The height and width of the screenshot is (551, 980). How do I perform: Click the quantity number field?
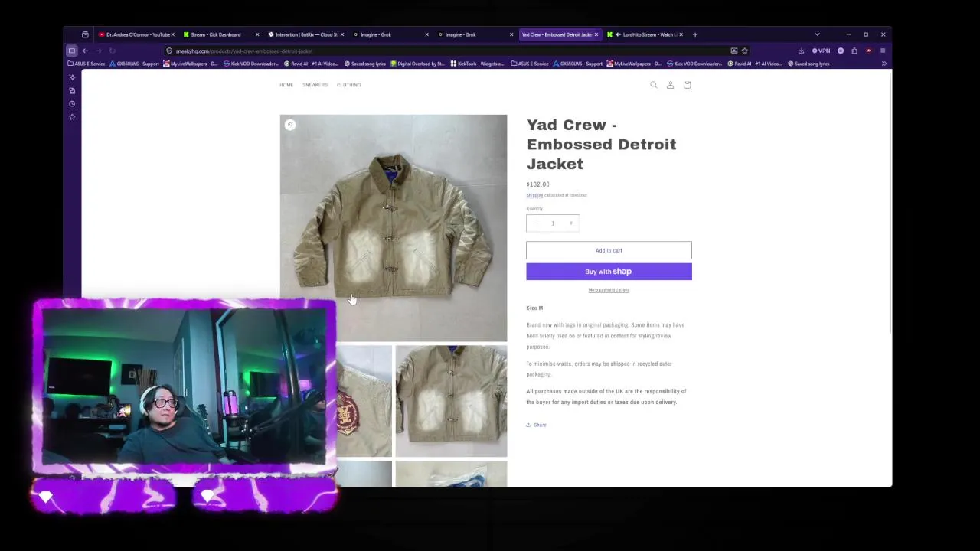pyautogui.click(x=553, y=223)
